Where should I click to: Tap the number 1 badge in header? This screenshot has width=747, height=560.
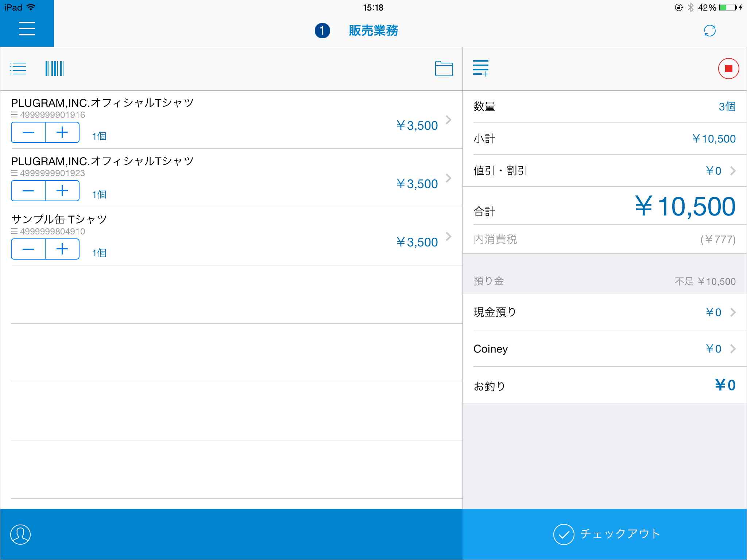tap(322, 31)
